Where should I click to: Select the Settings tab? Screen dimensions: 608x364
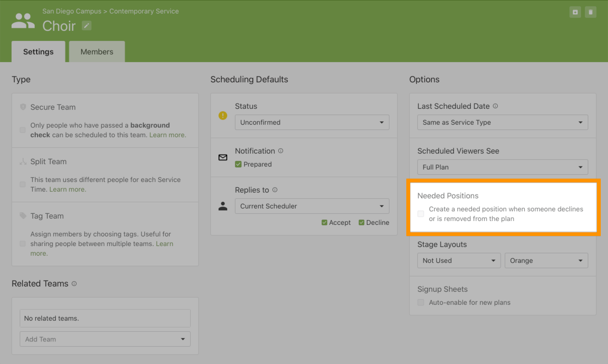pyautogui.click(x=38, y=52)
